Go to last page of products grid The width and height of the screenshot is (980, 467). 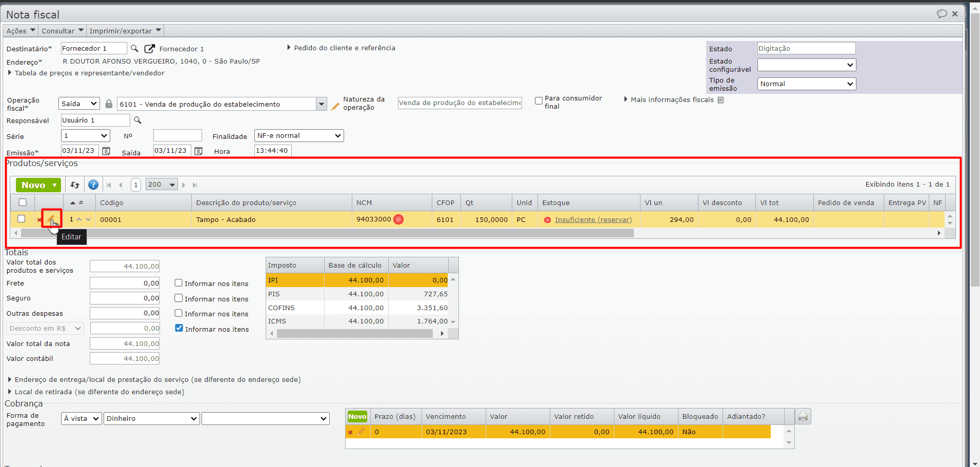click(x=195, y=185)
